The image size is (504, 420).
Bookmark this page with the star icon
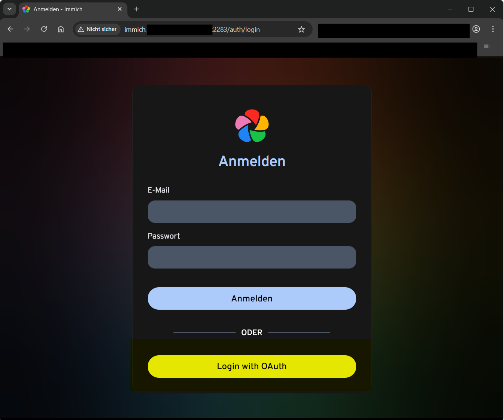tap(301, 30)
